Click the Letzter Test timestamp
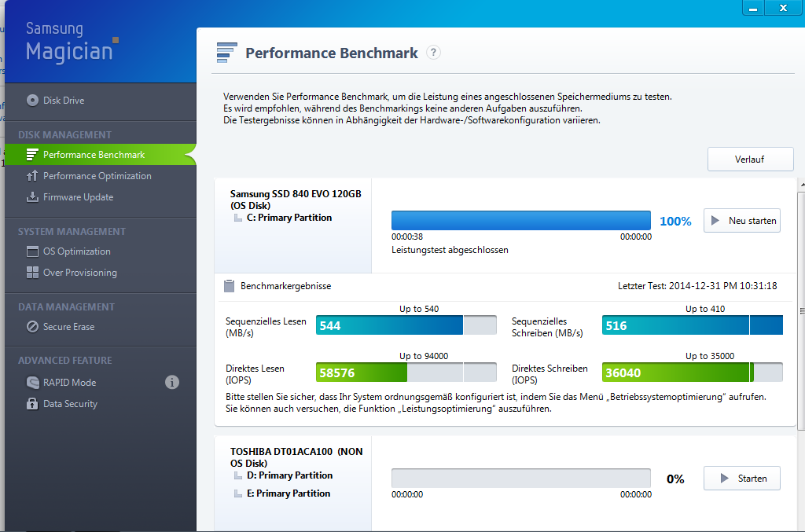805x532 pixels. tap(697, 286)
